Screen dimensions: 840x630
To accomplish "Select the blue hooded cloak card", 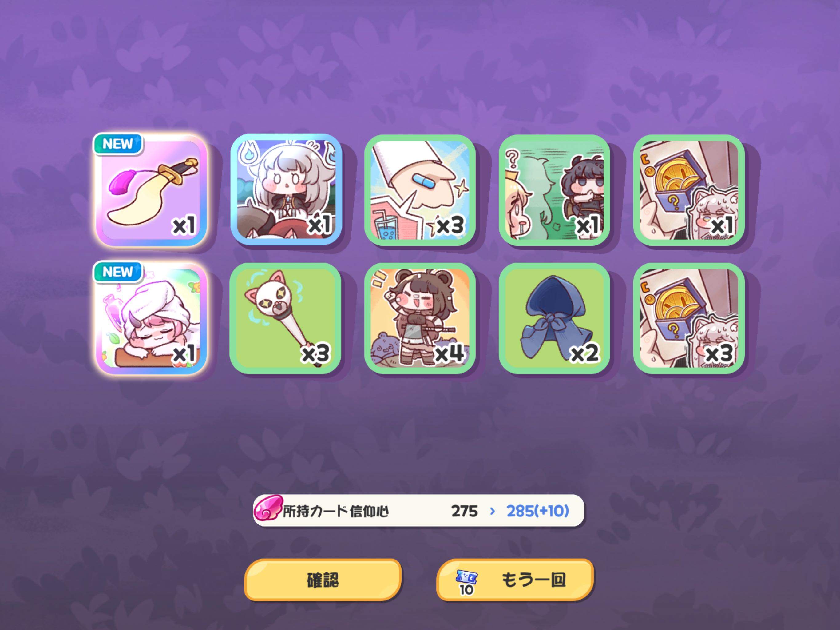I will coord(554,318).
